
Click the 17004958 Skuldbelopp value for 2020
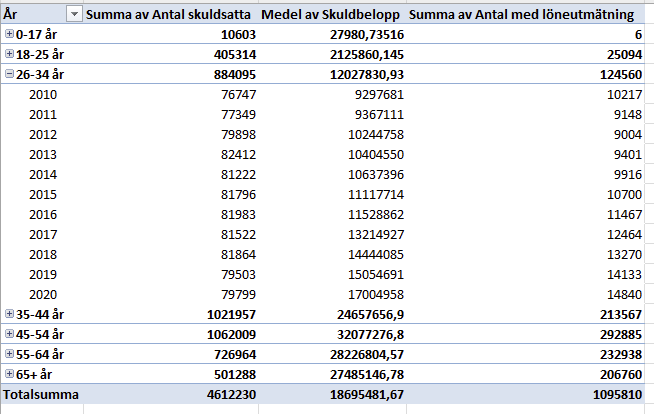376,295
